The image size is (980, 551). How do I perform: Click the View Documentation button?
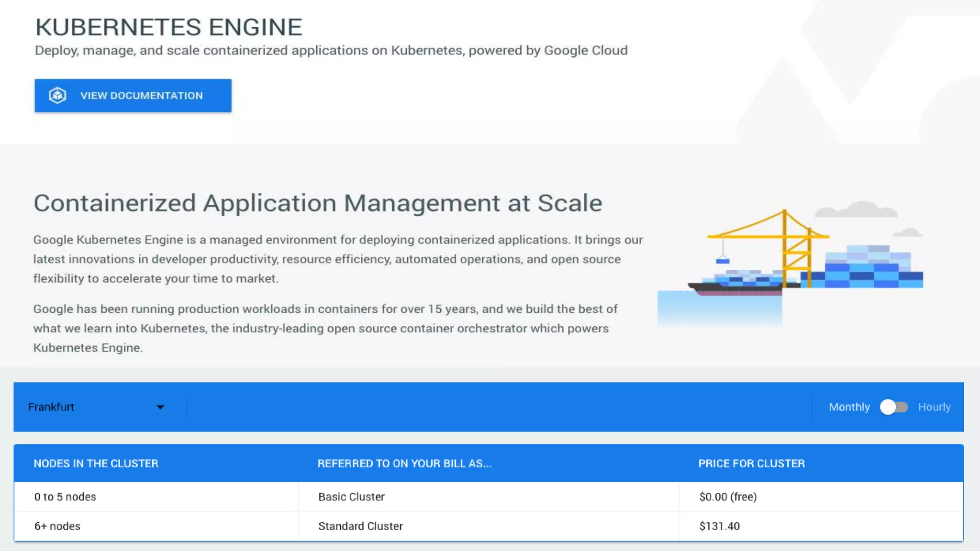pyautogui.click(x=141, y=96)
